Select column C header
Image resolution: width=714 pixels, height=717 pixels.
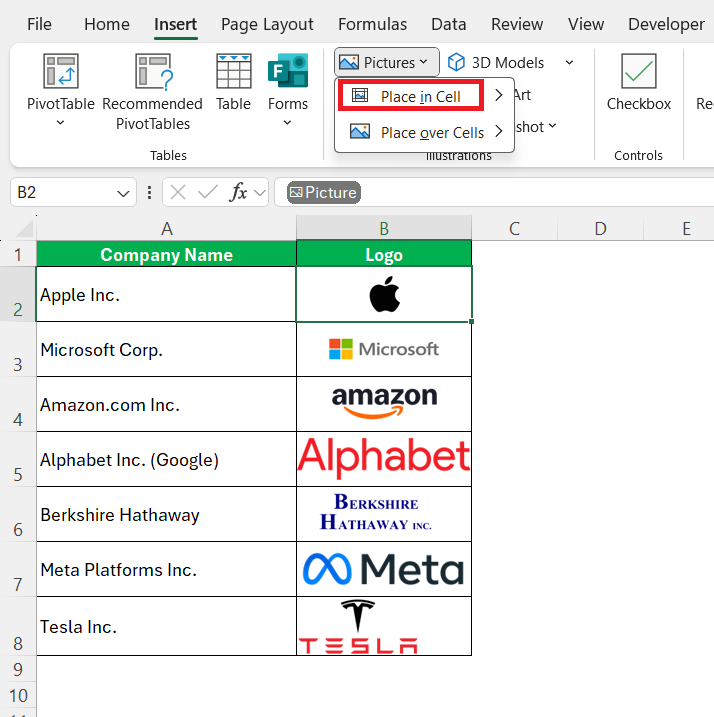(x=515, y=228)
